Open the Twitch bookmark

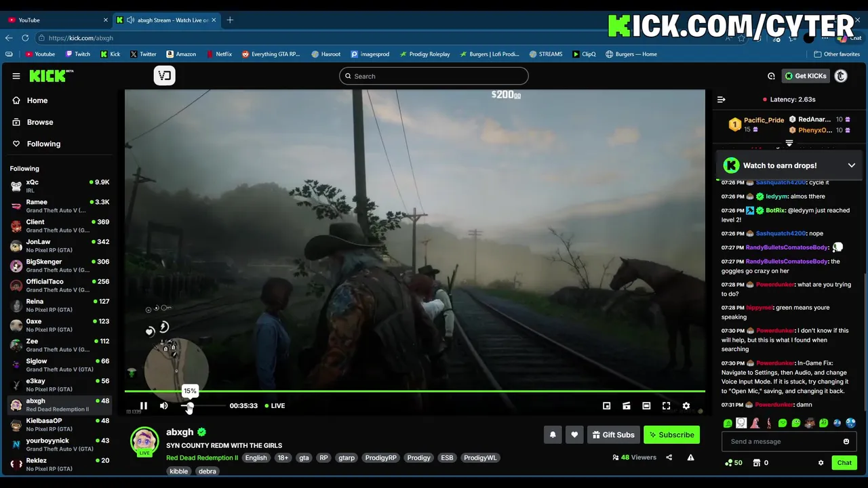77,54
